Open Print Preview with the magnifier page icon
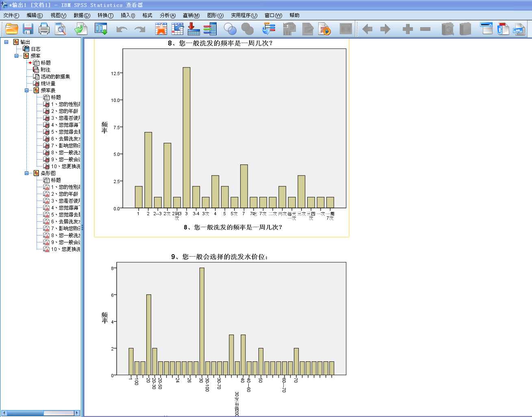The height and width of the screenshot is (417, 532). coord(61,29)
